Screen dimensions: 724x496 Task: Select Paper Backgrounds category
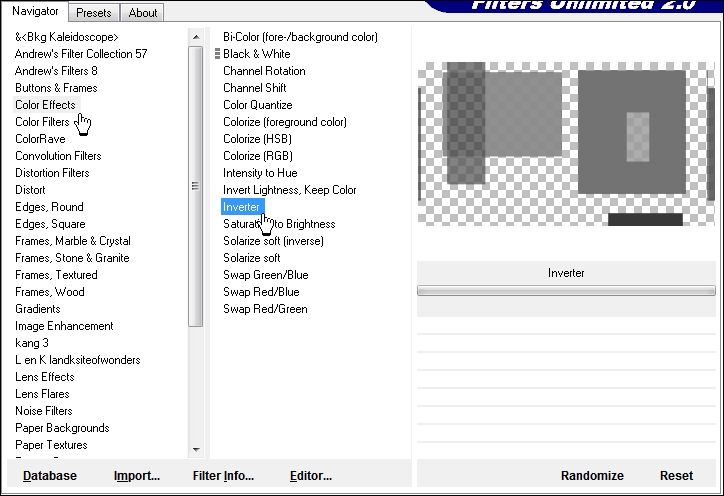click(x=62, y=429)
